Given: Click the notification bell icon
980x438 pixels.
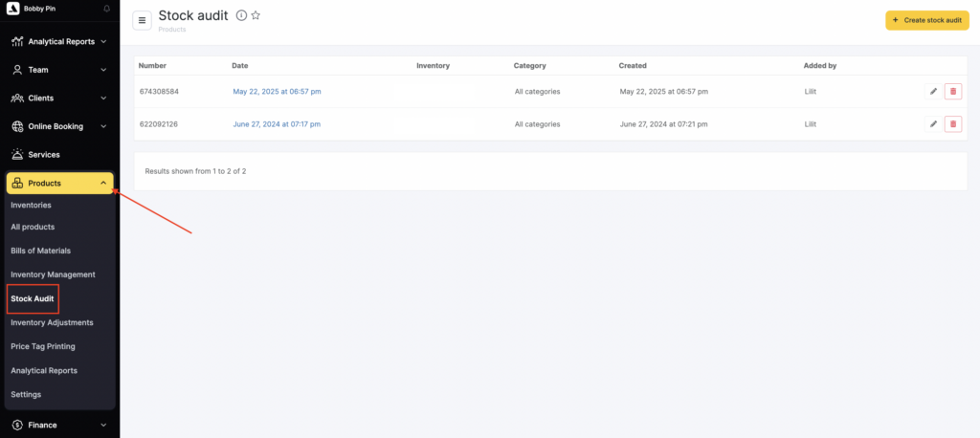Looking at the screenshot, I should coord(106,9).
